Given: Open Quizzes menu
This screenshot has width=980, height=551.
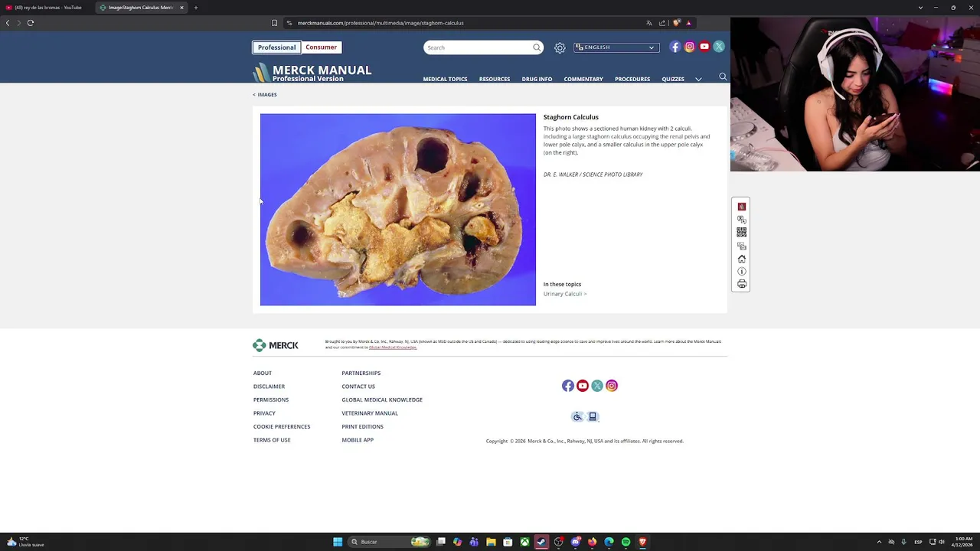Looking at the screenshot, I should point(673,79).
